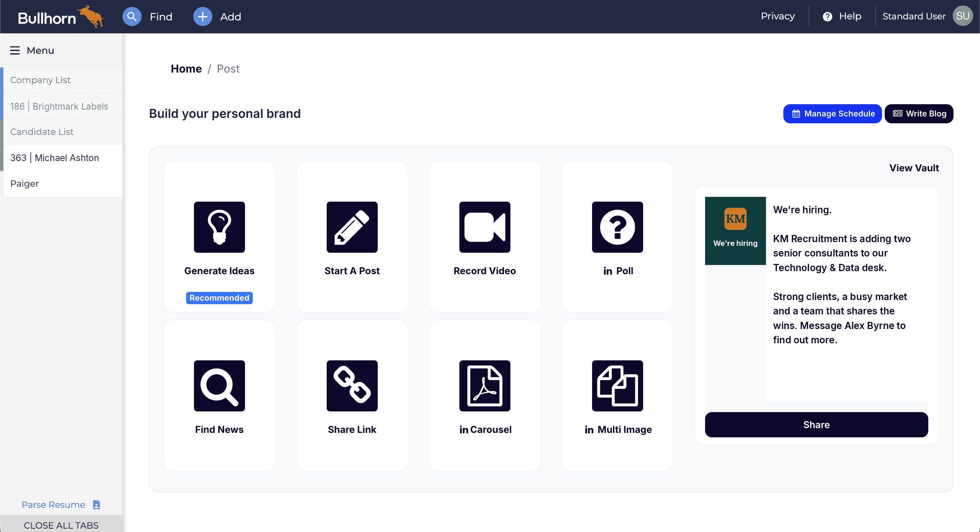The image size is (980, 532).
Task: Click the Recommended badge
Action: tap(219, 298)
